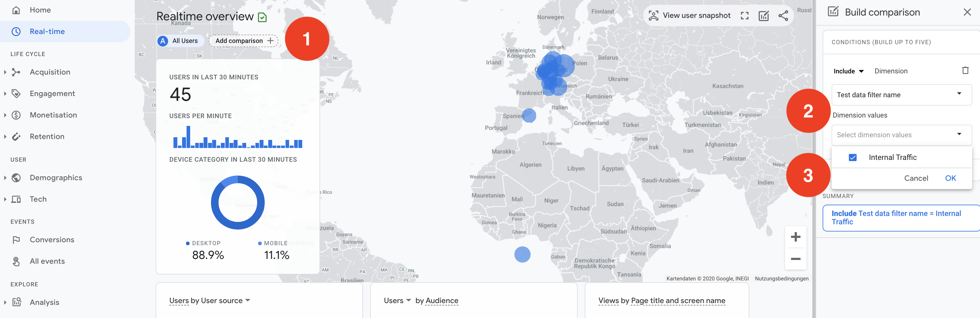
Task: Click the 45 users count
Action: 180,95
